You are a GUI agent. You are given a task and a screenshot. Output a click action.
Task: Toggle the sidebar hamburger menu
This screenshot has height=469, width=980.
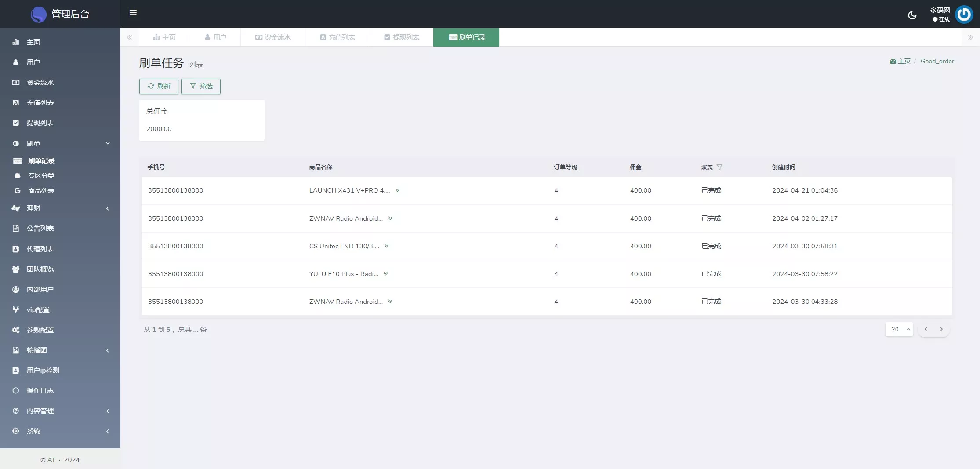click(x=133, y=13)
